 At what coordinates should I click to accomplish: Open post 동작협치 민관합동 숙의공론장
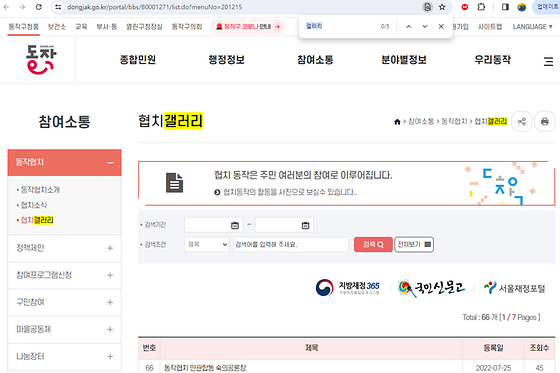(205, 368)
